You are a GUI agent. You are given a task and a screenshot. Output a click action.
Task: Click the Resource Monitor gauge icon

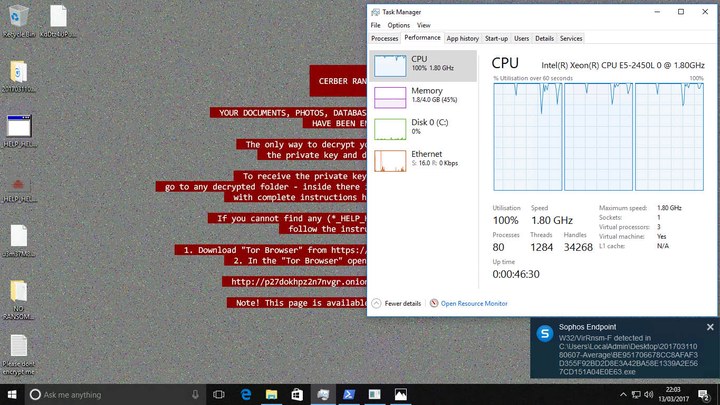[434, 303]
